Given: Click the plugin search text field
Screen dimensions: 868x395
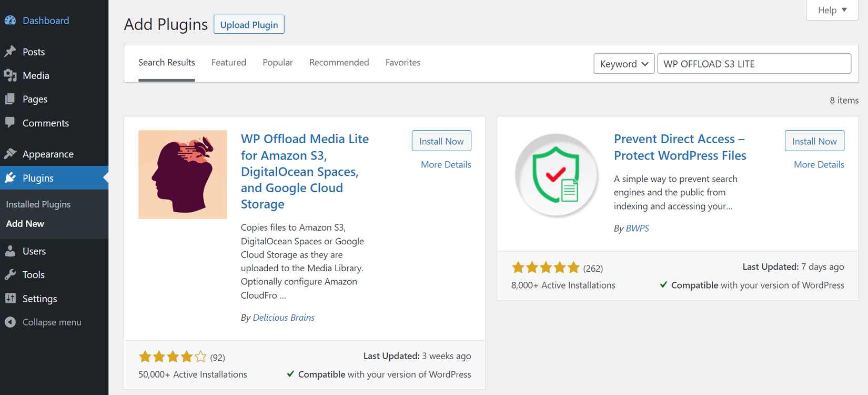Looking at the screenshot, I should click(x=753, y=64).
